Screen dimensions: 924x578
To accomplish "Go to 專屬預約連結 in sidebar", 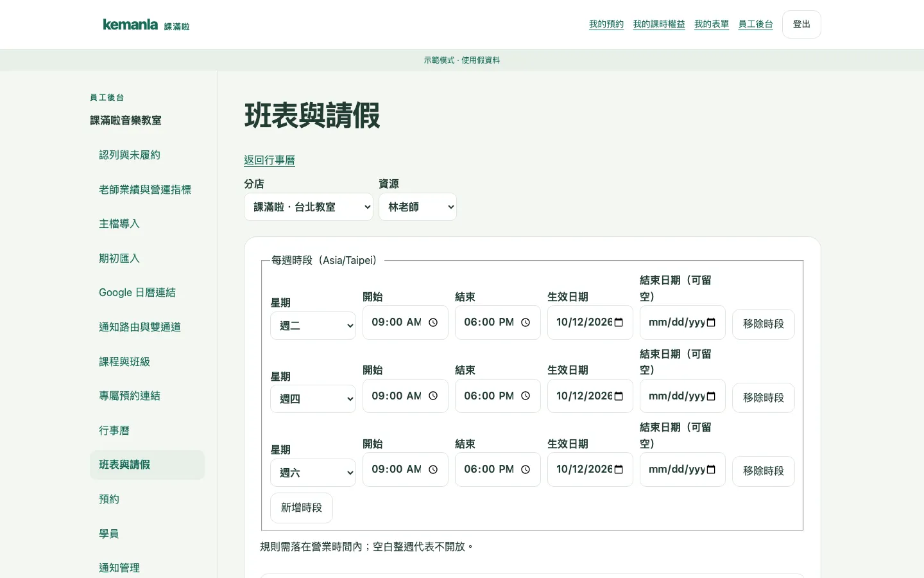I will click(147, 396).
